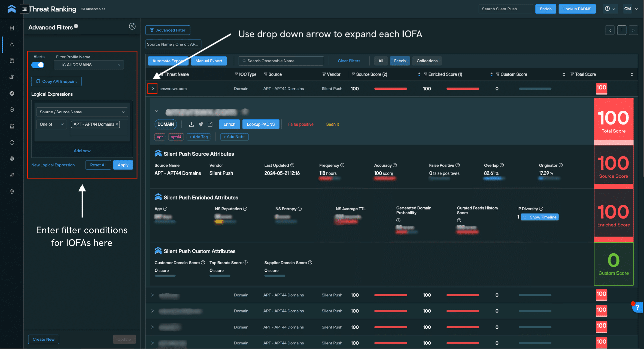Collapse the expanded domain detail header
Viewport: 644px width, 349px height.
tap(157, 111)
